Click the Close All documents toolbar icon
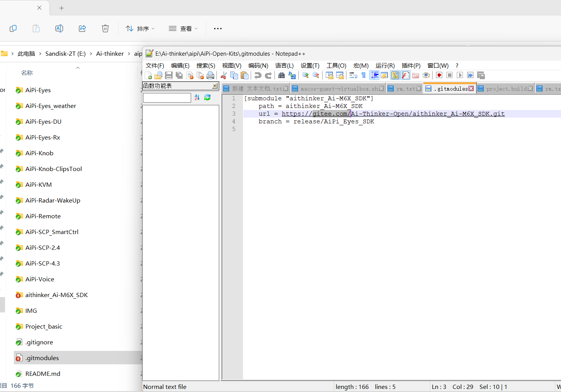 pyautogui.click(x=200, y=75)
